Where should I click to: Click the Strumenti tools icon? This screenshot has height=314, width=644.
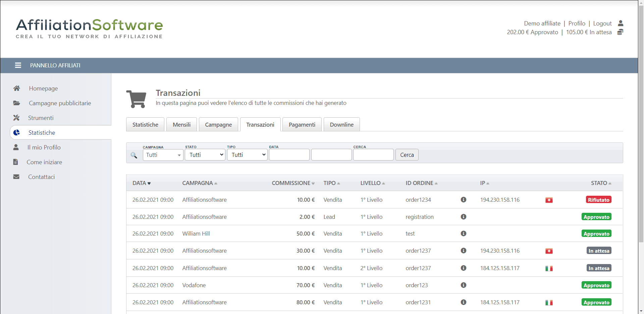16,118
